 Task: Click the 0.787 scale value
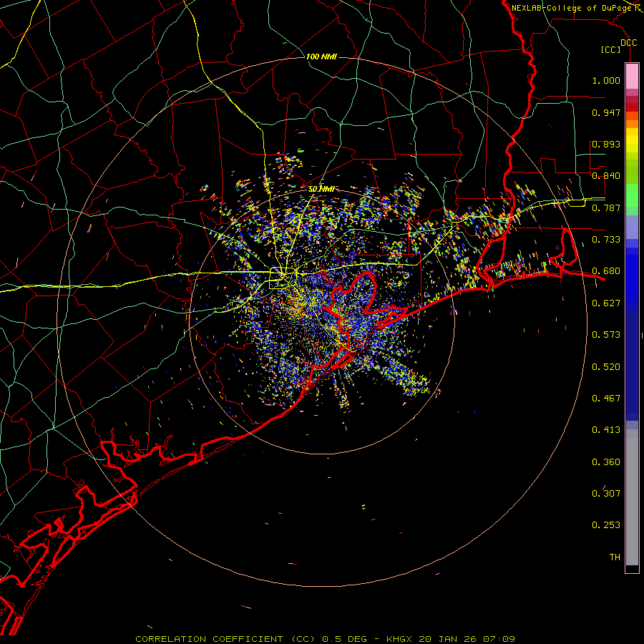coord(606,208)
